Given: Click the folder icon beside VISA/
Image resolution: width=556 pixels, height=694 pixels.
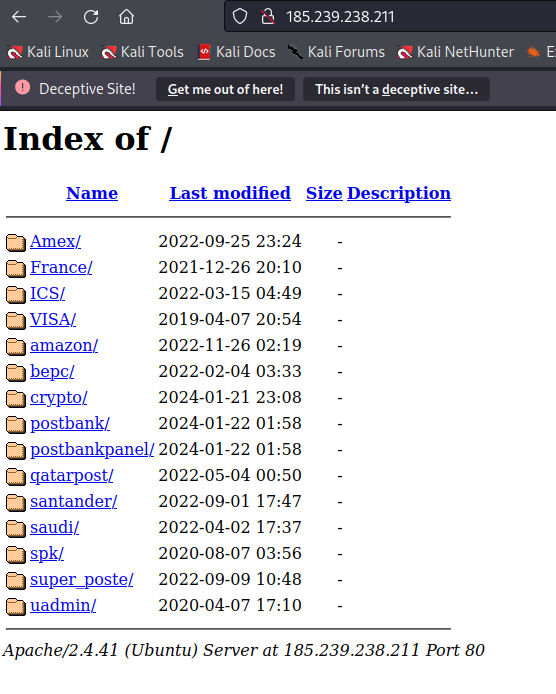Looking at the screenshot, I should tap(16, 320).
